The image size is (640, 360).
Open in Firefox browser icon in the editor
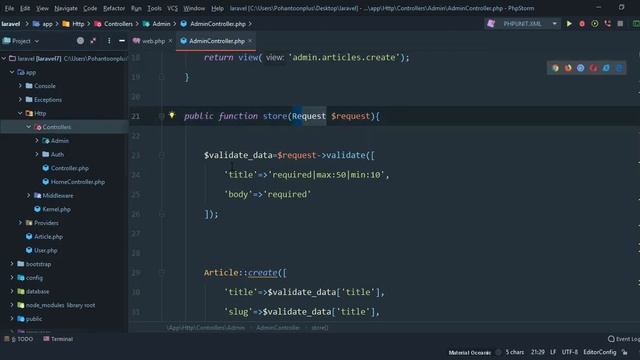point(568,68)
